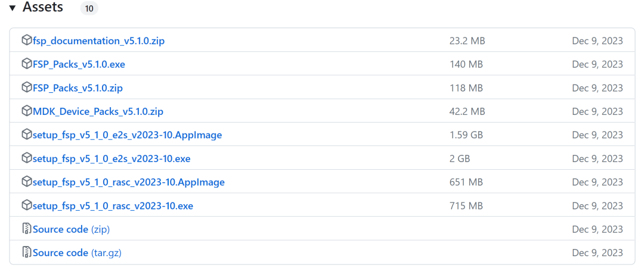Click package icon beside FSP_Packs_v5.1.0.zip
This screenshot has height=271, width=644.
point(26,88)
